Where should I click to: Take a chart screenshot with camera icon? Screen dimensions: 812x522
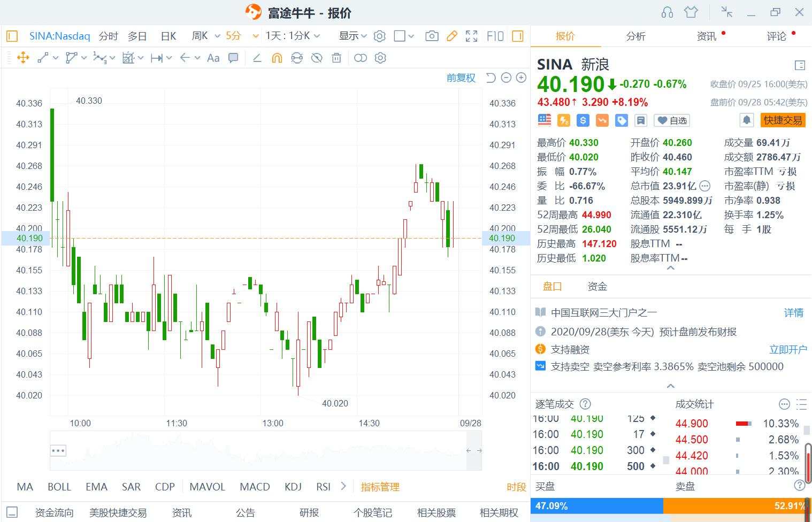pyautogui.click(x=432, y=36)
